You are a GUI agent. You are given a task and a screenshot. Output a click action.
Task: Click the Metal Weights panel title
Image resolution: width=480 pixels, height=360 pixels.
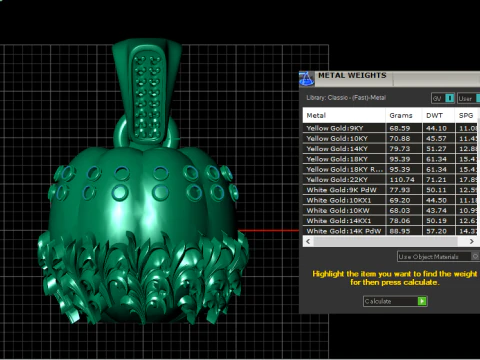pos(352,75)
